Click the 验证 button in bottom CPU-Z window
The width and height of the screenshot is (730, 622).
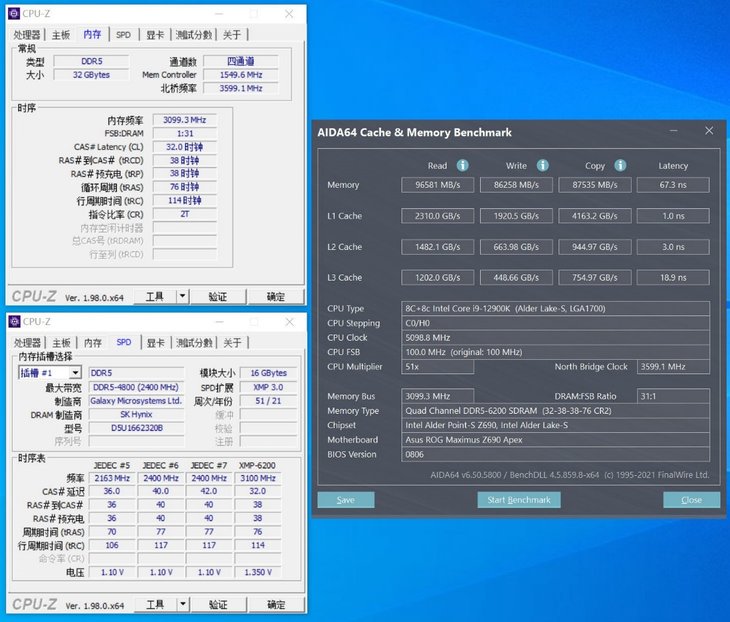(218, 605)
